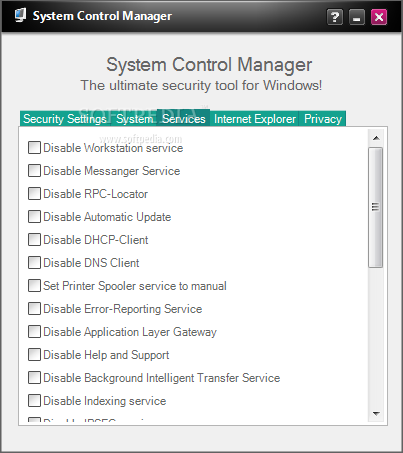403x453 pixels.
Task: Toggle Disable Help and Support checkbox
Action: coord(34,354)
